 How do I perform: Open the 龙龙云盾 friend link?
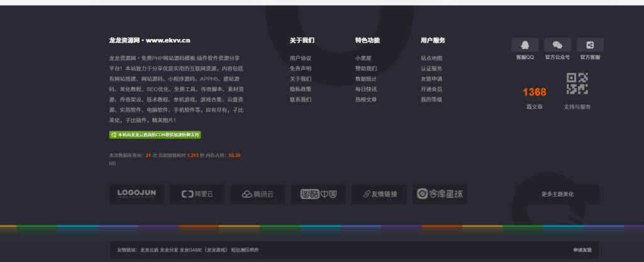tap(149, 250)
